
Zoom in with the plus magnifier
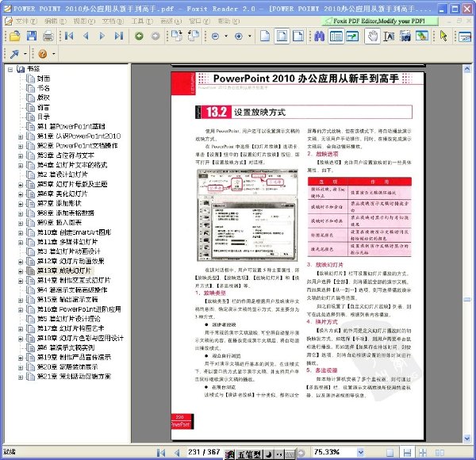pos(239,36)
